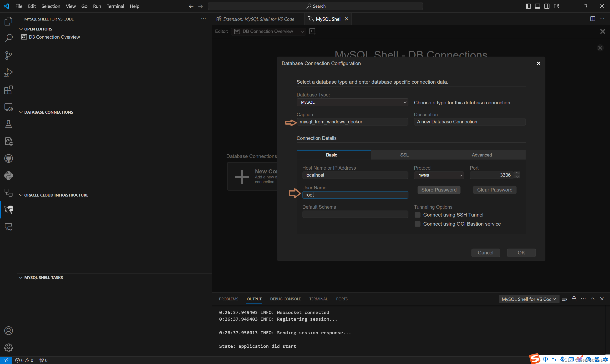
Task: Open Editor DB Connection Overview dropdown
Action: (x=269, y=31)
